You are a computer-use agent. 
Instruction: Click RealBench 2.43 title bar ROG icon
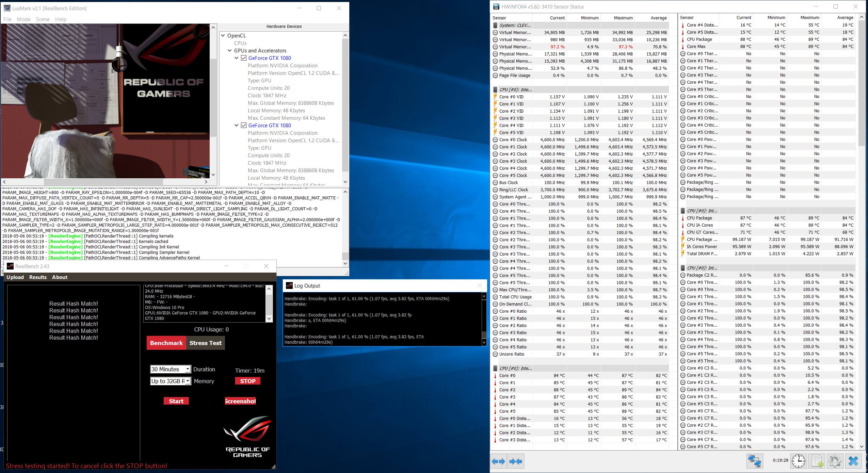[x=10, y=266]
